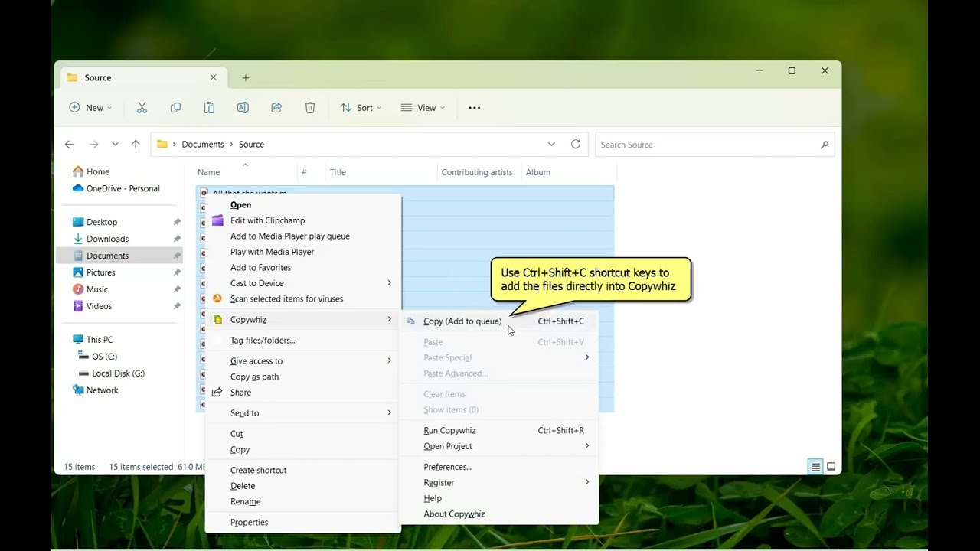
Task: Click the Share icon in the toolbar
Action: coord(276,108)
